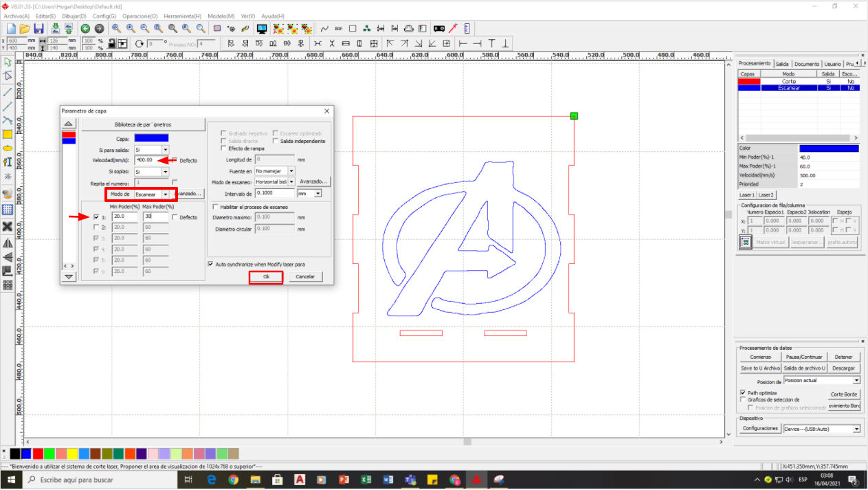Select the text tool in left toolbar
This screenshot has height=490, width=868.
8,162
